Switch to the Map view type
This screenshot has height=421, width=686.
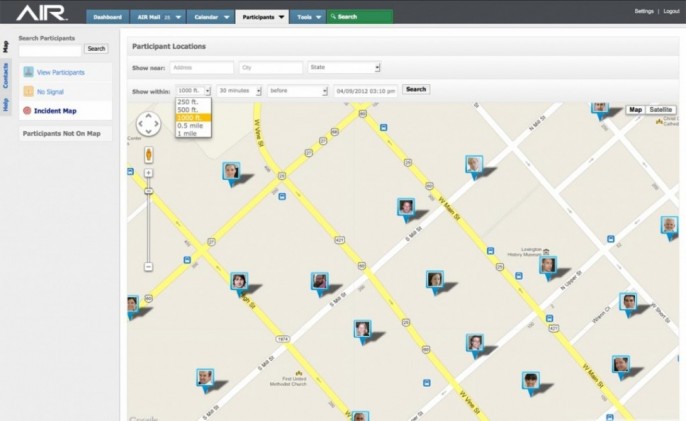point(636,109)
